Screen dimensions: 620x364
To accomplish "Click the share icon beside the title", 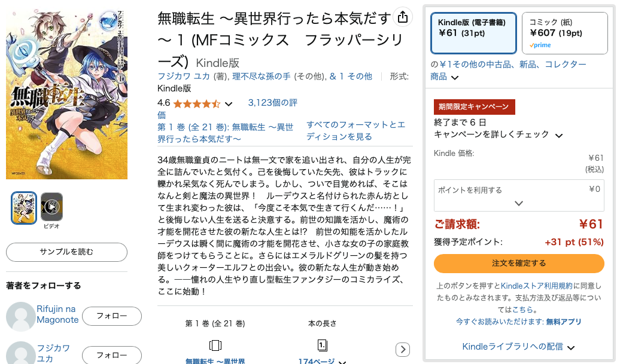I will pos(403,17).
